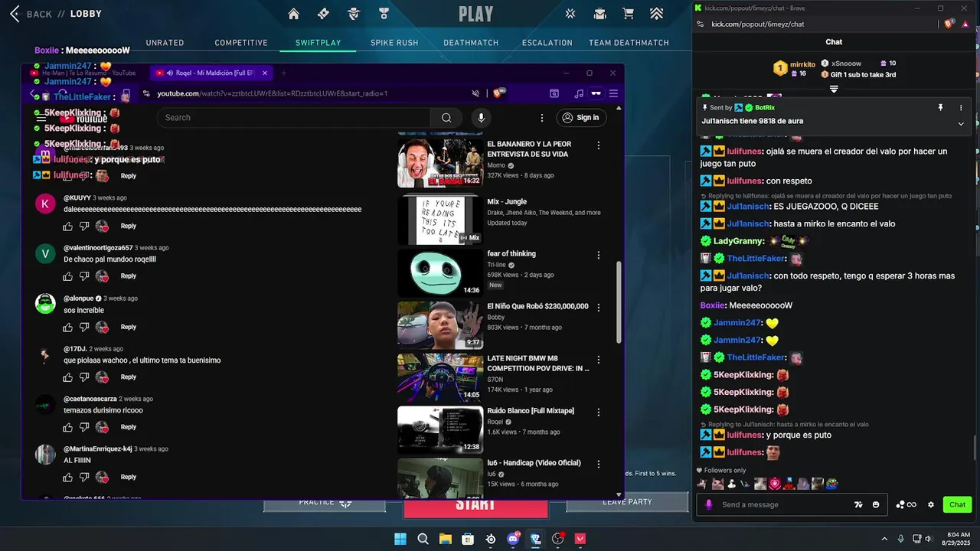Expand the pinned BotRix message chevron
980x551 pixels.
click(x=961, y=124)
